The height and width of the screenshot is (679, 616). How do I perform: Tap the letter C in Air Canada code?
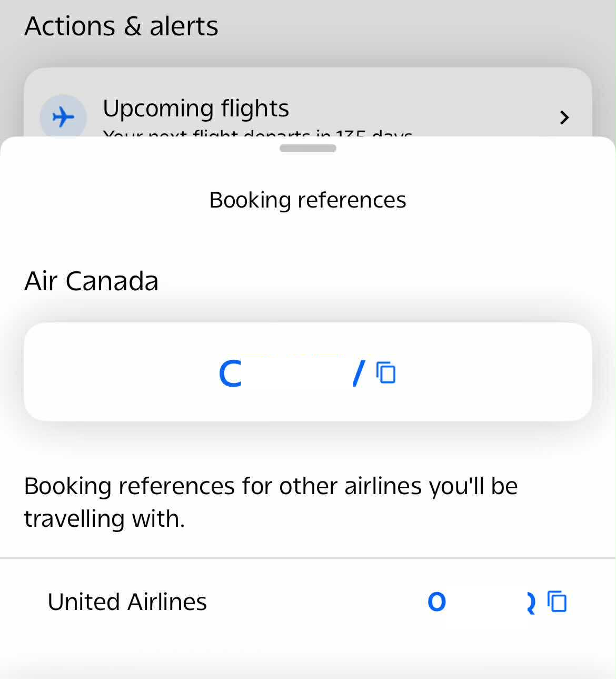coord(230,373)
